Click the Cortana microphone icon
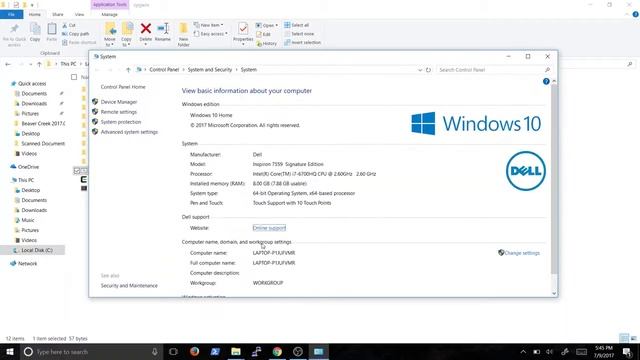Image resolution: width=640 pixels, height=360 pixels. pyautogui.click(x=155, y=352)
